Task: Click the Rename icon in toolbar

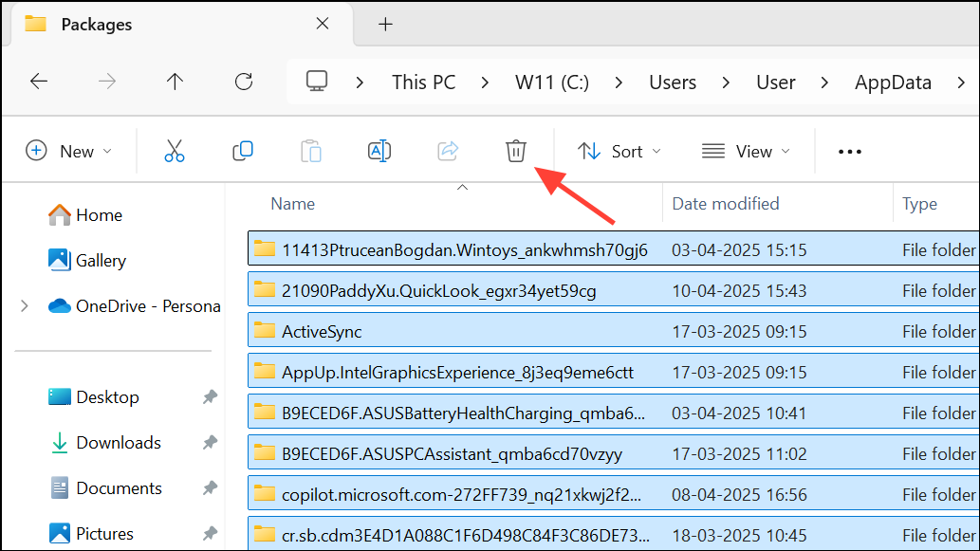Action: pyautogui.click(x=379, y=151)
